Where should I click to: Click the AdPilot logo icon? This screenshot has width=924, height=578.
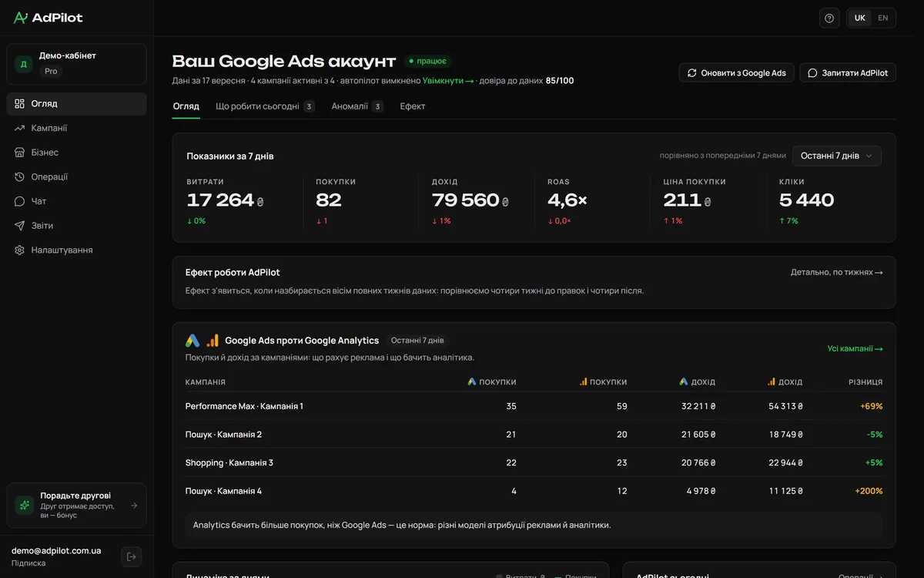click(21, 18)
